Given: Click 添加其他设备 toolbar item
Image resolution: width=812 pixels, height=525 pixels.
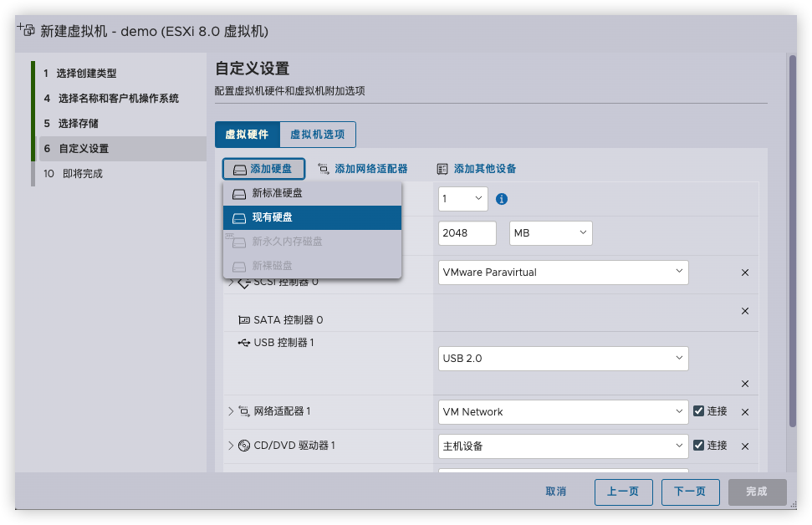Looking at the screenshot, I should click(x=476, y=169).
